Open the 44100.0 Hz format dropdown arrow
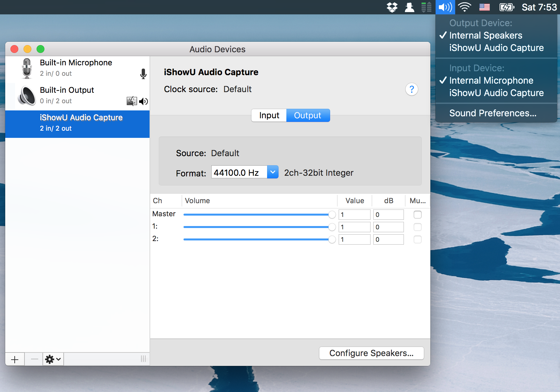This screenshot has height=392, width=560. click(x=273, y=172)
